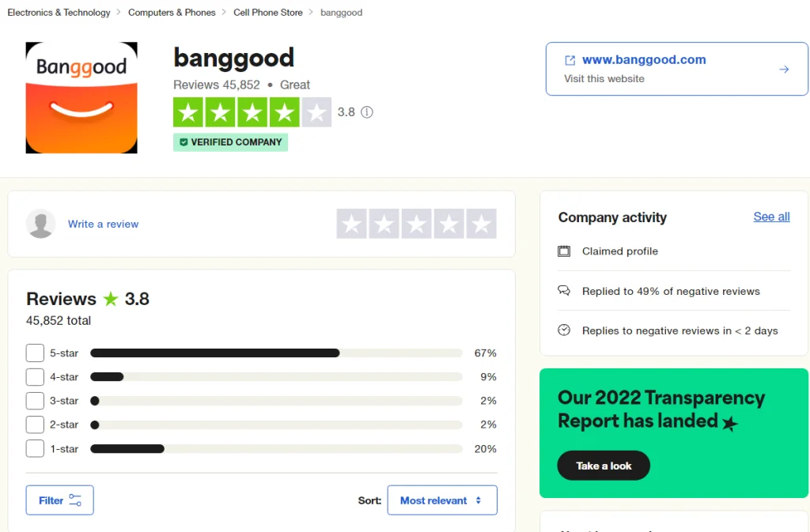
Task: Open the Filter options
Action: [x=59, y=500]
